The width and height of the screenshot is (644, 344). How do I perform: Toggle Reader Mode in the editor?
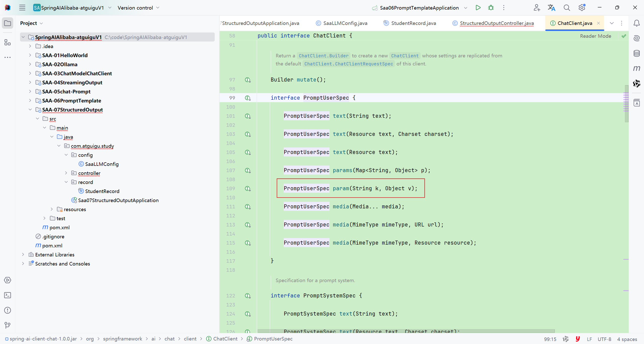pos(595,36)
